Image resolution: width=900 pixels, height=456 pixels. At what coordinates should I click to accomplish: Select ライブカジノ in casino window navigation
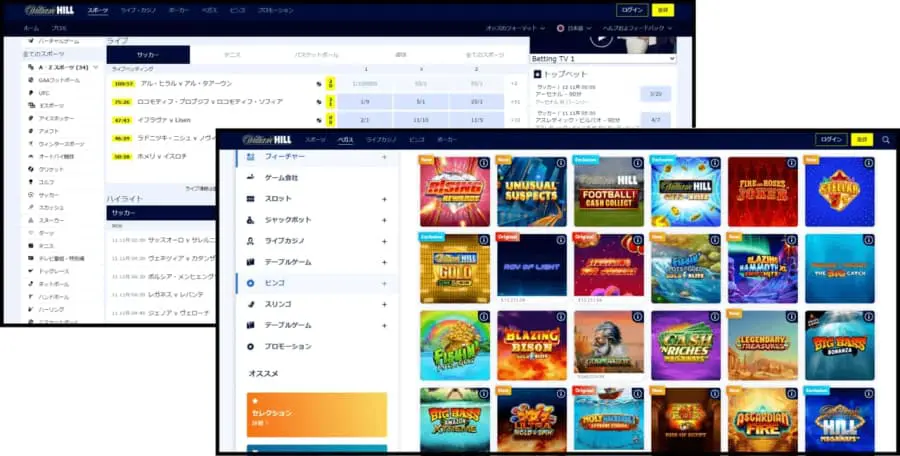pos(382,140)
